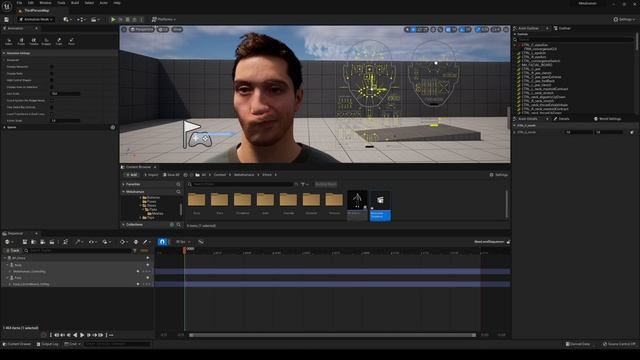
Task: Toggle viewport grid snapping icon
Action: click(x=448, y=29)
